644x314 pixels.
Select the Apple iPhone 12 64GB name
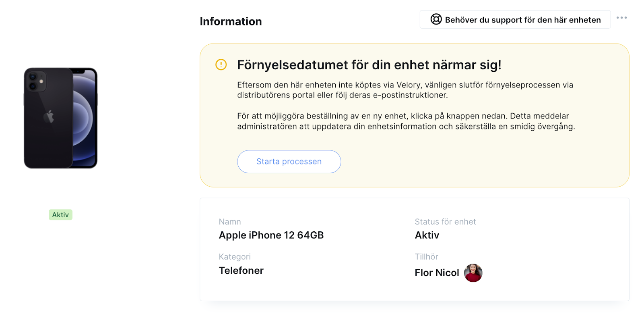pyautogui.click(x=271, y=235)
